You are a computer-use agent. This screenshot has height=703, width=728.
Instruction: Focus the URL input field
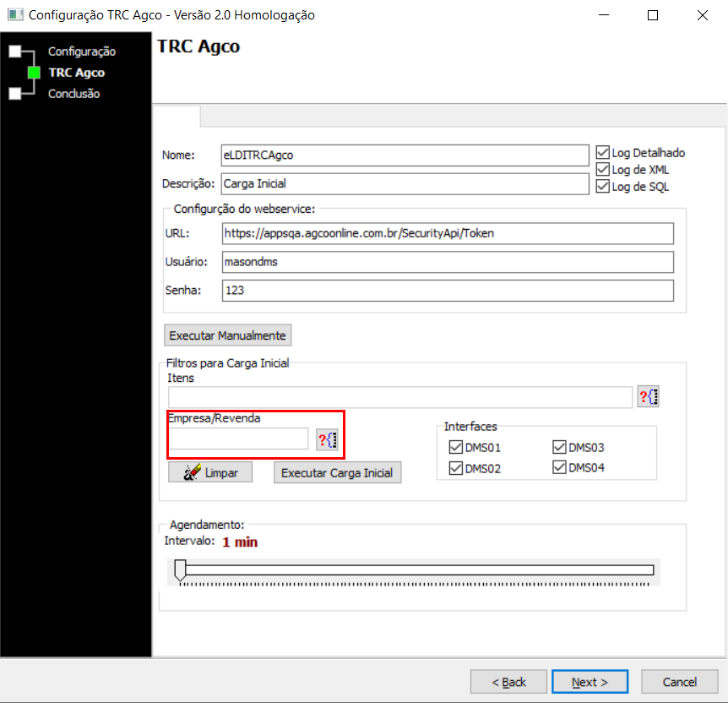(x=448, y=233)
